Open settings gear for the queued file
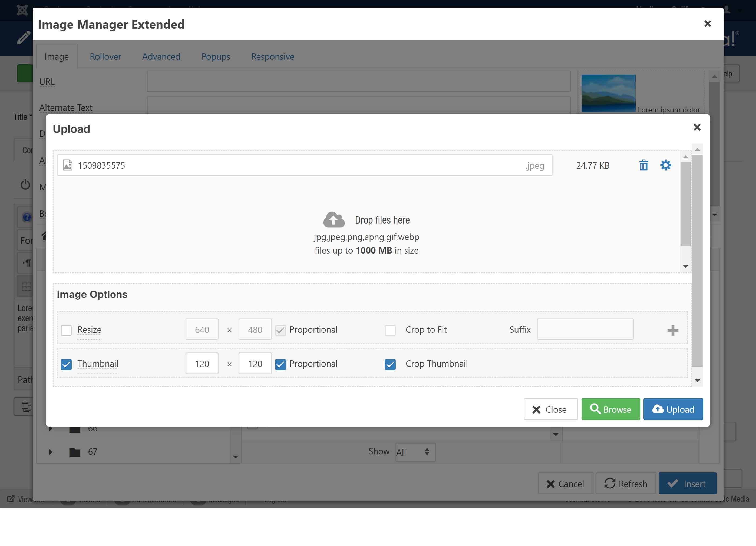The image size is (756, 546). (665, 165)
